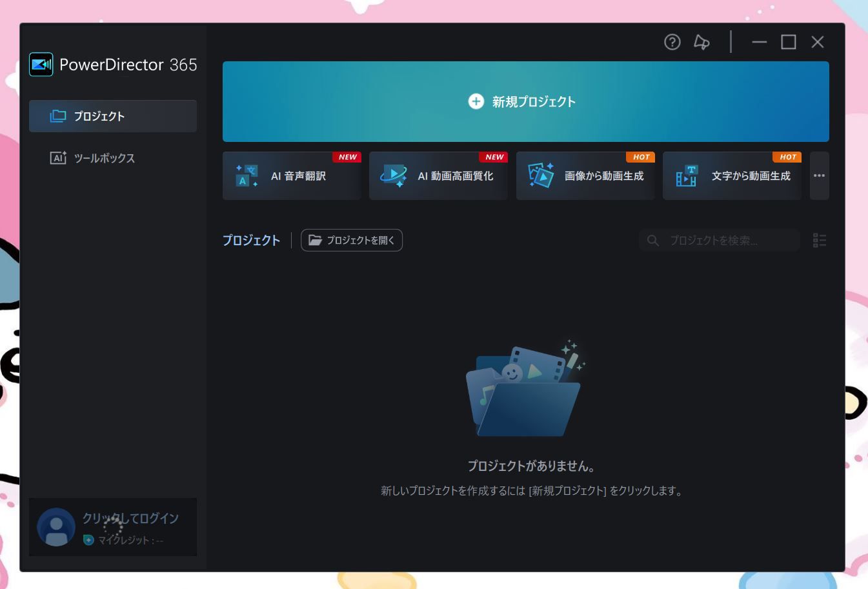
Task: Click the empty projects folder illustration
Action: (526, 388)
